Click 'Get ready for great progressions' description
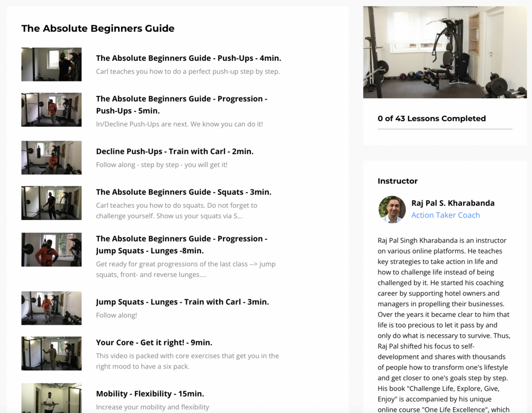532x413 pixels. click(x=186, y=269)
